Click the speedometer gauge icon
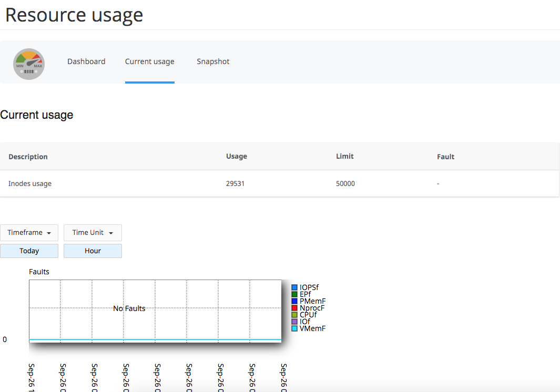Screen dimensions: 560x392 pyautogui.click(x=29, y=64)
